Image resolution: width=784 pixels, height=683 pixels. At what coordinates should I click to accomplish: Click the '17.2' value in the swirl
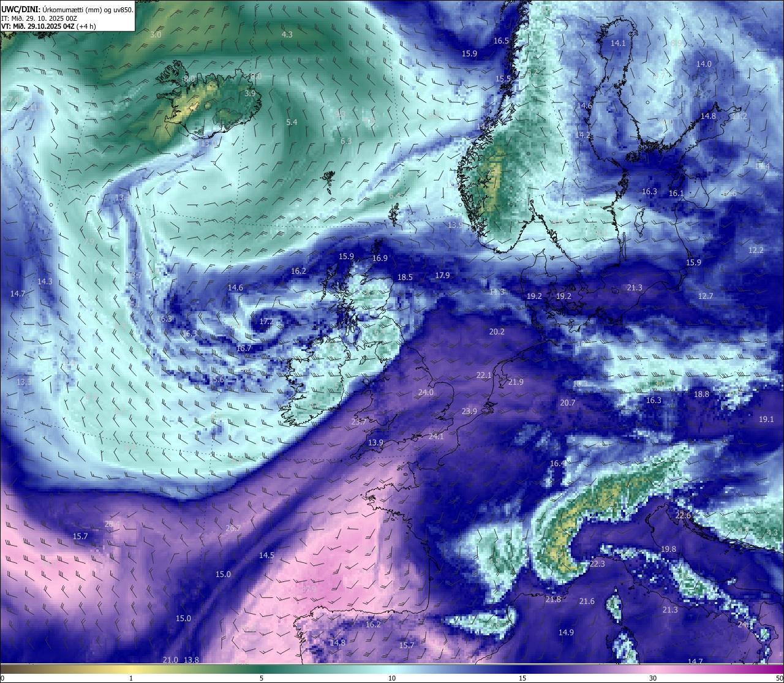266,320
